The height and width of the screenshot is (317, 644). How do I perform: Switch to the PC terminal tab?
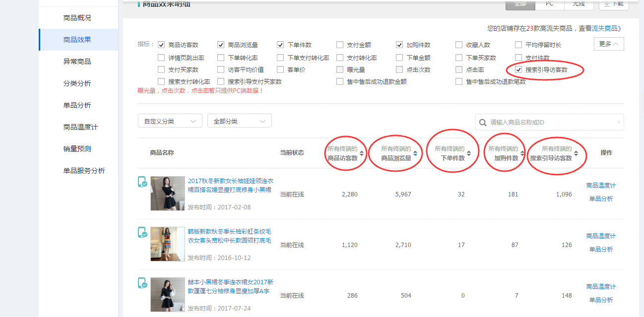[549, 4]
